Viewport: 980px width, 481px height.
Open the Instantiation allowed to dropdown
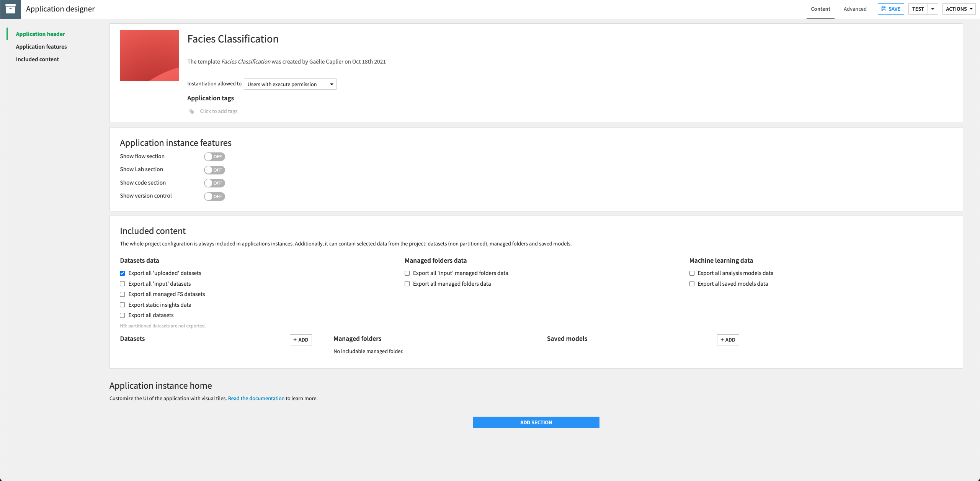coord(289,84)
